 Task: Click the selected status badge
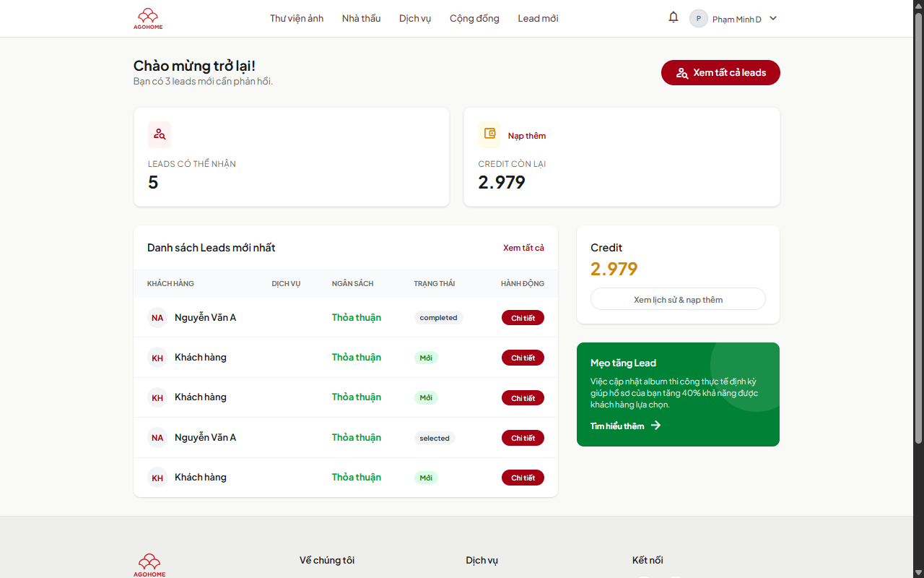[x=435, y=438]
